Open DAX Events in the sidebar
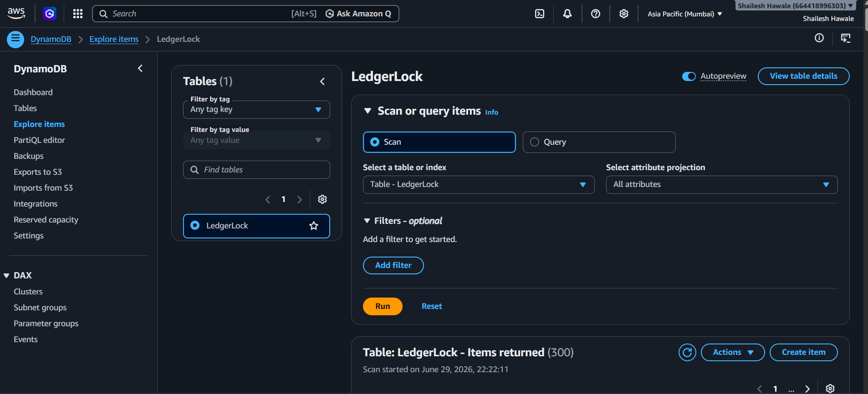The width and height of the screenshot is (868, 394). click(26, 339)
